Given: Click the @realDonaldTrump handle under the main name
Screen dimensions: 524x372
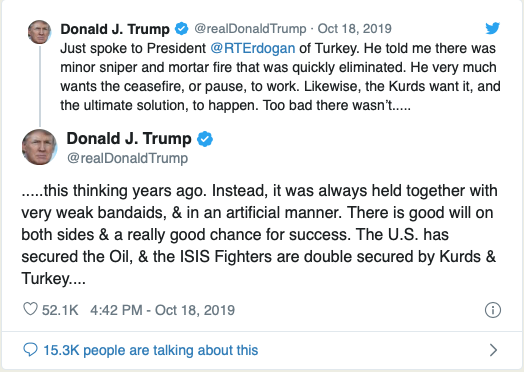Looking at the screenshot, I should click(x=127, y=158).
